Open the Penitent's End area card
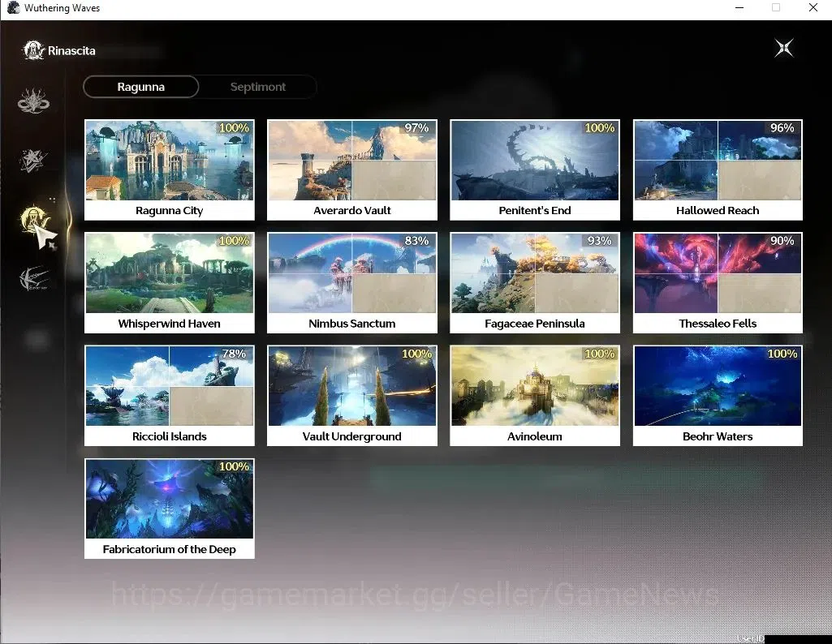Screen dimensions: 832x644 pyautogui.click(x=535, y=170)
